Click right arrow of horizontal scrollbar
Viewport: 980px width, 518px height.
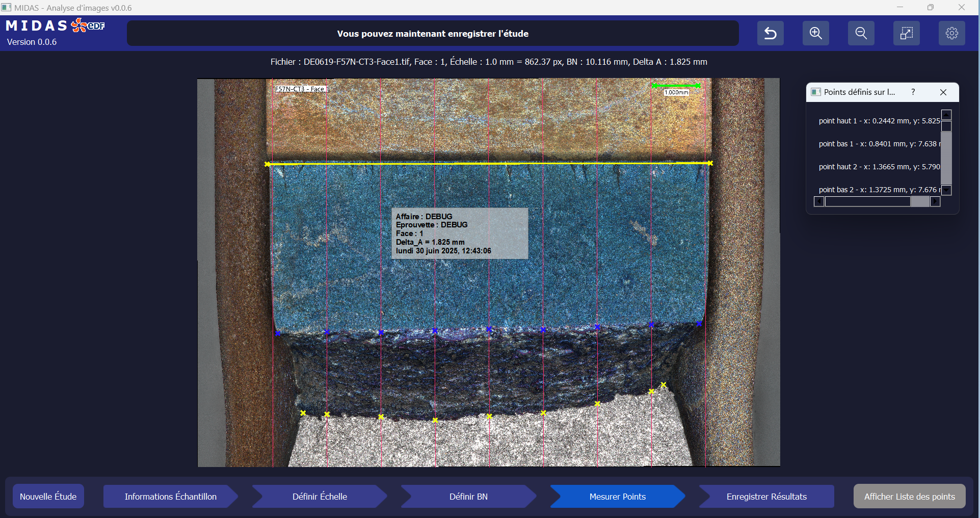click(935, 202)
